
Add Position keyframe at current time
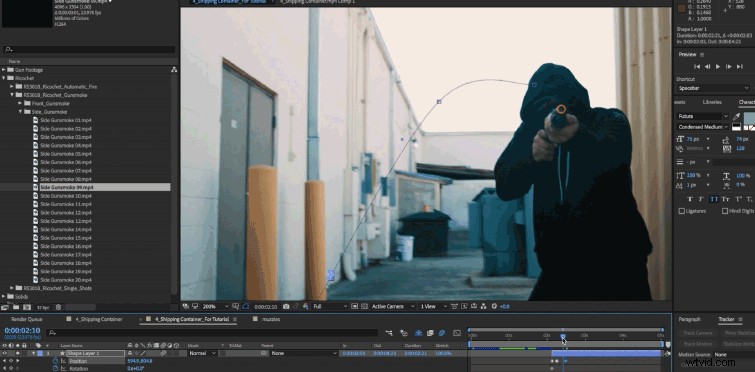point(11,361)
